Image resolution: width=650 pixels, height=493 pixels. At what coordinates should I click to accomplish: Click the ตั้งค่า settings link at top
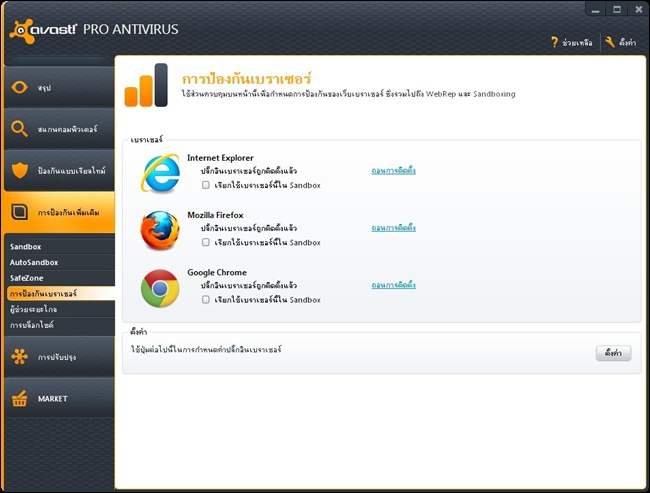pyautogui.click(x=628, y=42)
